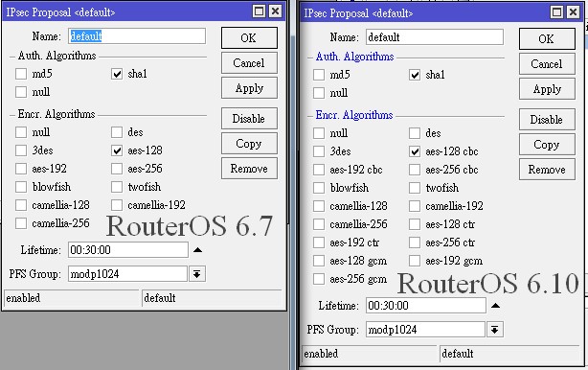This screenshot has width=588, height=370.
Task: Check aes-128 ctr encryption
Action: [x=415, y=224]
